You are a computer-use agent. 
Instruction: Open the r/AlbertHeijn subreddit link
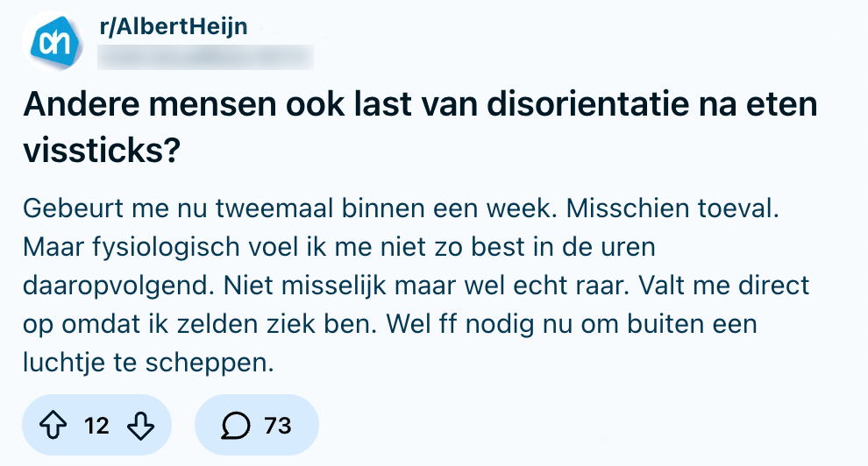(174, 26)
